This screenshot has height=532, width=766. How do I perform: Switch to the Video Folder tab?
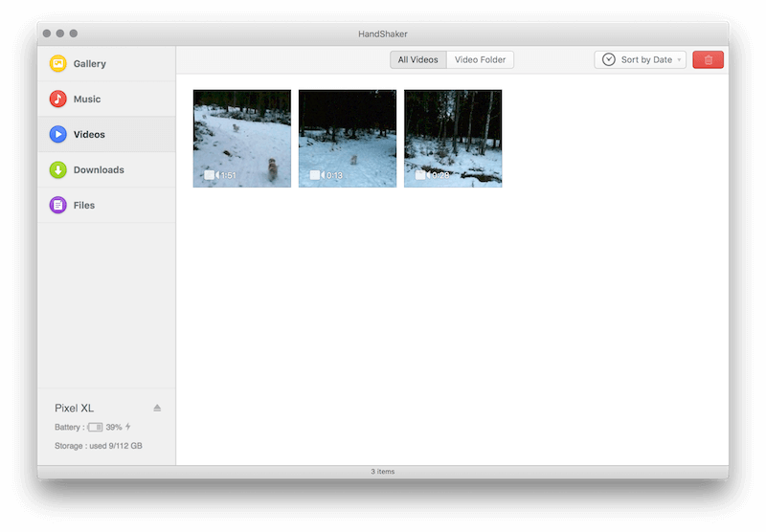tap(480, 60)
